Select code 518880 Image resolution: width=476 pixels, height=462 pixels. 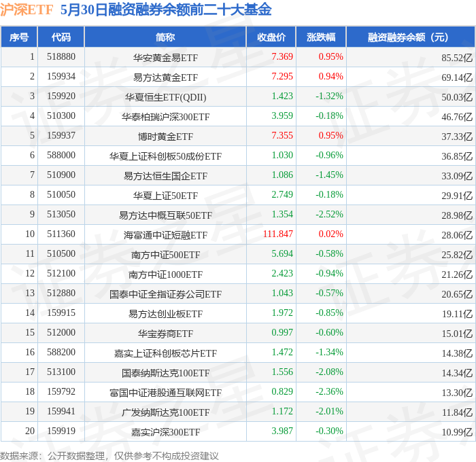61,56
